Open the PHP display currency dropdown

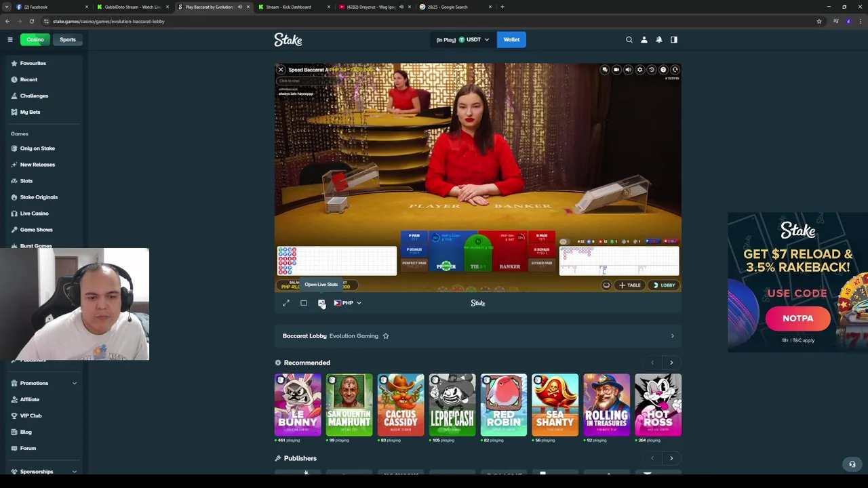[x=347, y=303]
